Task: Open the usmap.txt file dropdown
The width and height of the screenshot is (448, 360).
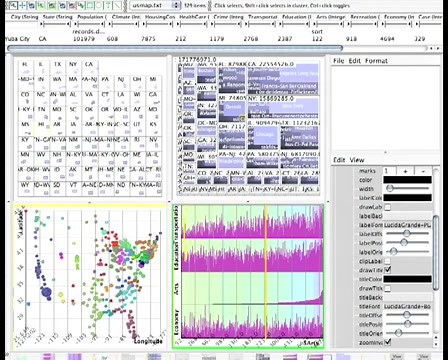Action: [155, 5]
